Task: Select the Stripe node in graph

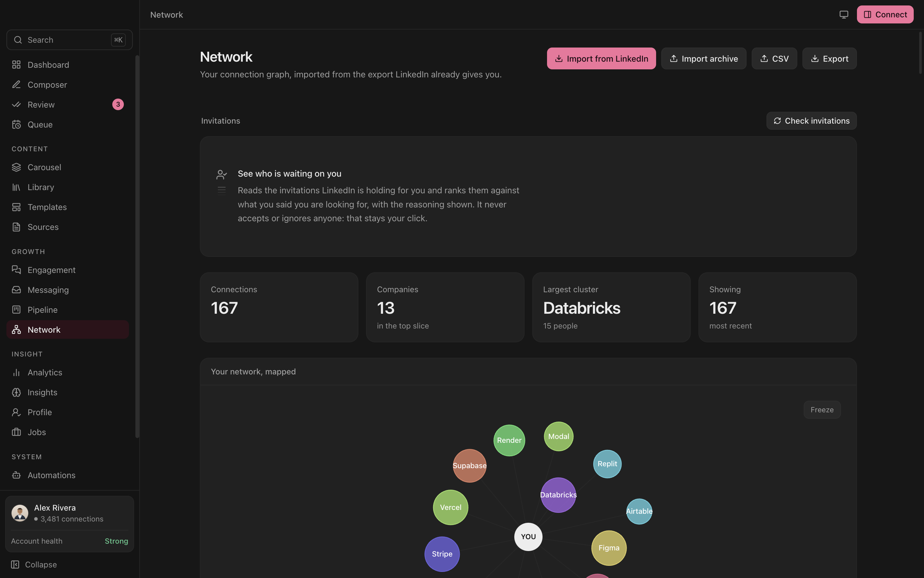Action: coord(442,554)
